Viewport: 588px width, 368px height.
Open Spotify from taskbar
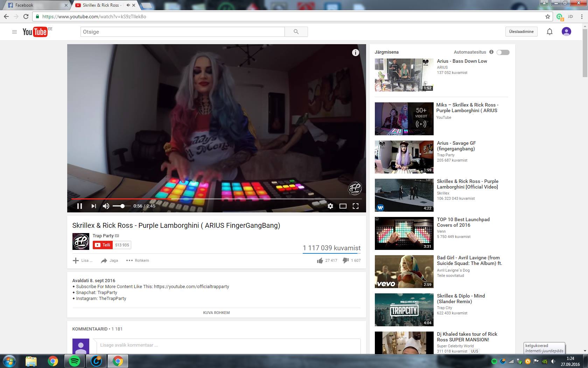click(x=75, y=361)
